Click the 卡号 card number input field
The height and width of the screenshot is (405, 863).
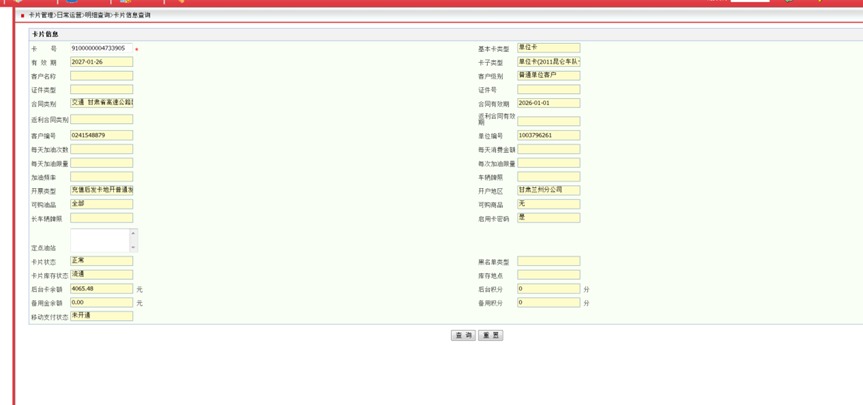click(x=101, y=48)
